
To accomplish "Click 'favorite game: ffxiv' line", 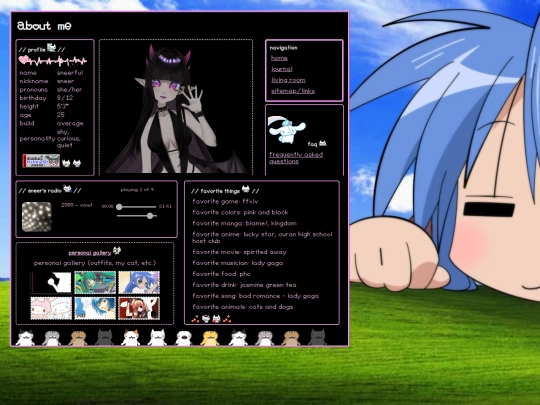I will click(x=226, y=201).
